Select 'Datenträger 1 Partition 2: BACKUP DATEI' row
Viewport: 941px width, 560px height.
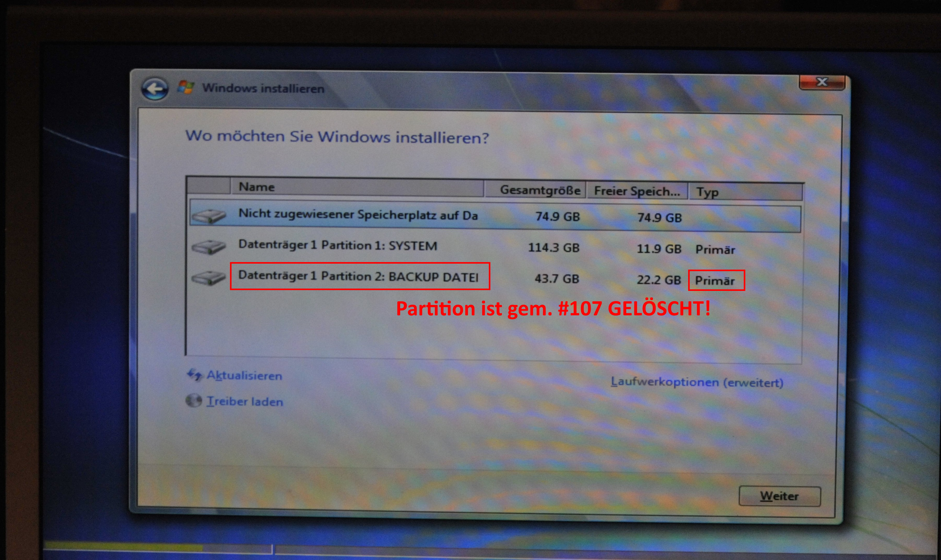[x=495, y=278]
